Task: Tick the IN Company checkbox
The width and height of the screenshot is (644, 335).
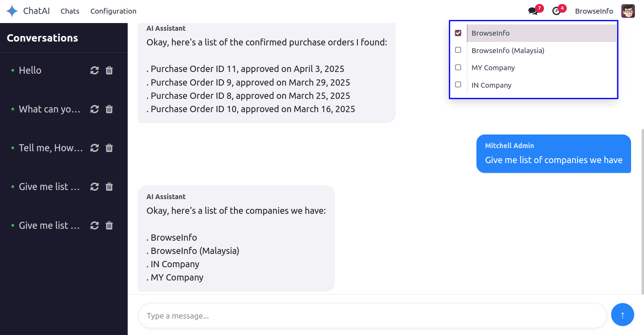Action: pos(458,85)
